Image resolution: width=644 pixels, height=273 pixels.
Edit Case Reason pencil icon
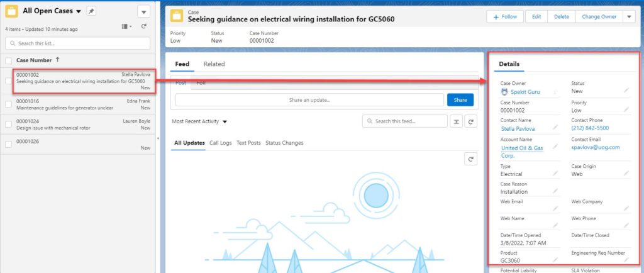click(555, 191)
